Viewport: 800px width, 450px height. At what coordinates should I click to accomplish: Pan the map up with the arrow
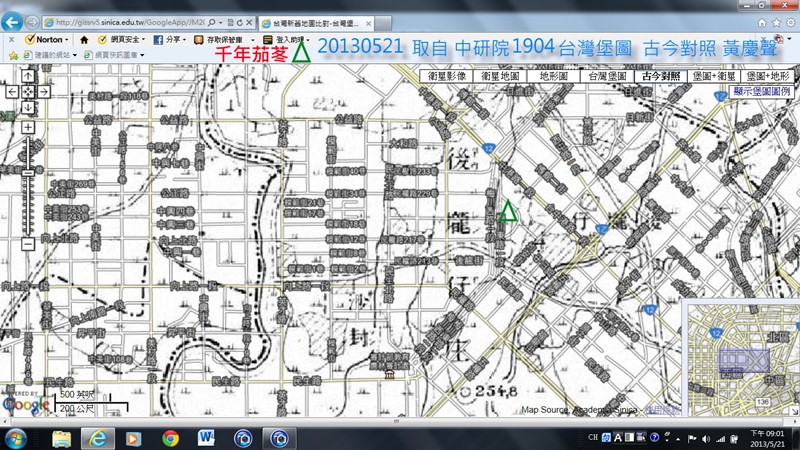(x=28, y=76)
